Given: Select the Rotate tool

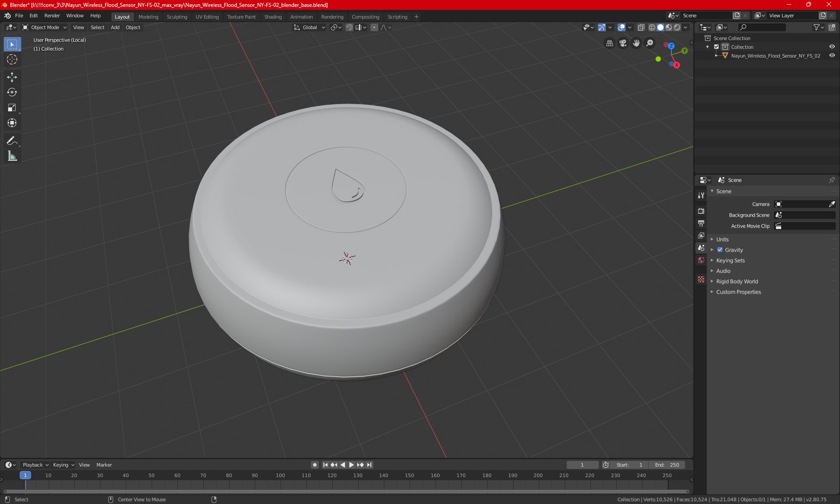Looking at the screenshot, I should click(12, 92).
